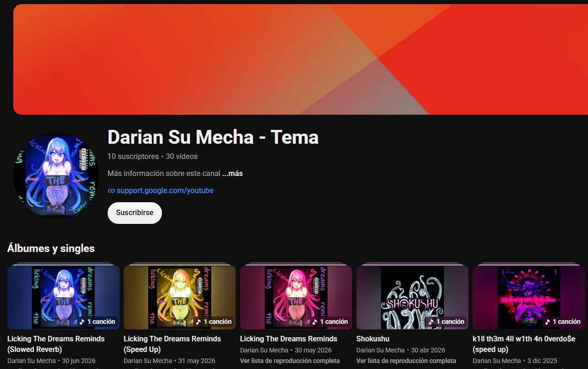This screenshot has height=369, width=588.
Task: Open pink Licking The Dreams Reminds thumbnail
Action: click(x=296, y=298)
